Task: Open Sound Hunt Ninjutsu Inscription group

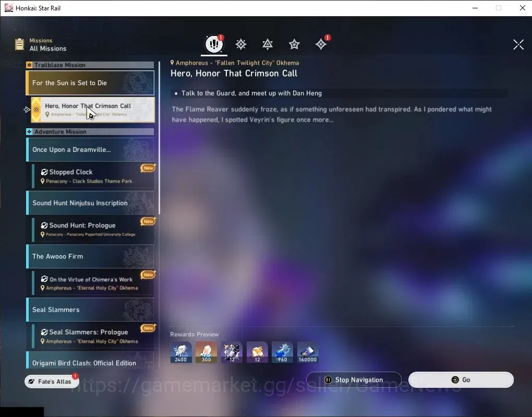Action: click(90, 203)
